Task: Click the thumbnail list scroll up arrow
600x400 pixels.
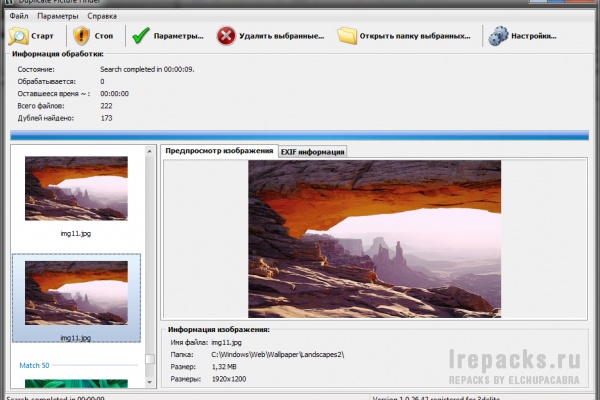Action: coord(150,152)
